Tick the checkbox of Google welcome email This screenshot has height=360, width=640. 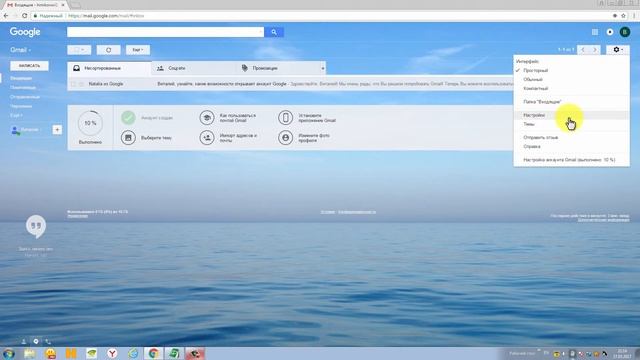pyautogui.click(x=73, y=84)
